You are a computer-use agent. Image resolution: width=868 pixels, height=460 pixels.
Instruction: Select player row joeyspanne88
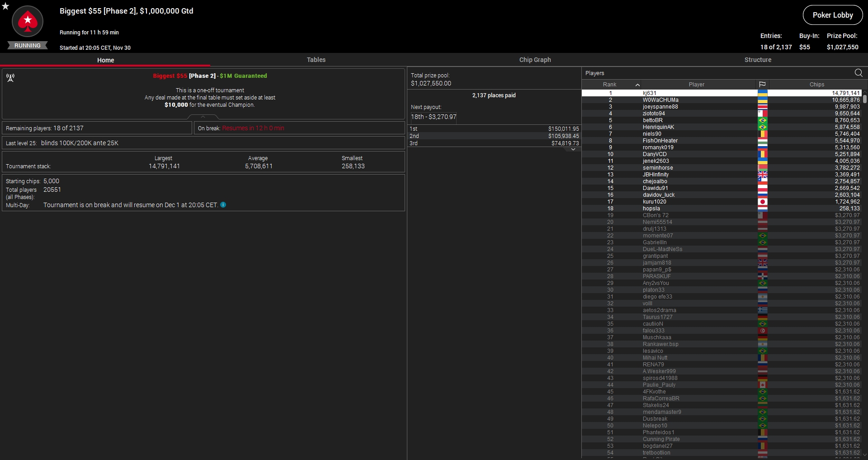(722, 107)
